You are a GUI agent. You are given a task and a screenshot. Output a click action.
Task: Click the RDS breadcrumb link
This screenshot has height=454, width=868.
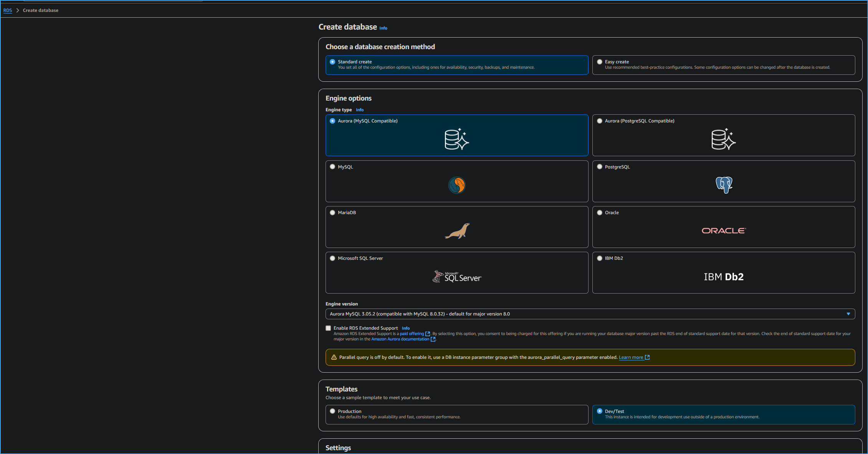(7, 10)
